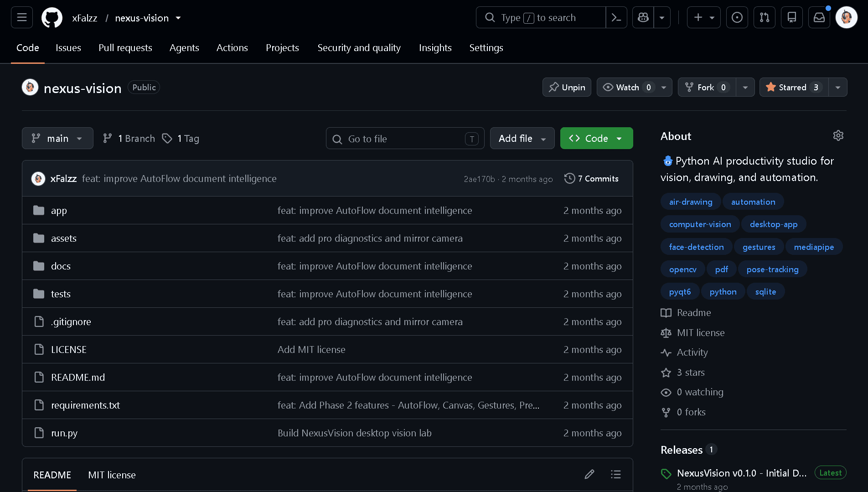The image size is (868, 492).
Task: View the commit 2ae170b hash link
Action: click(x=479, y=179)
